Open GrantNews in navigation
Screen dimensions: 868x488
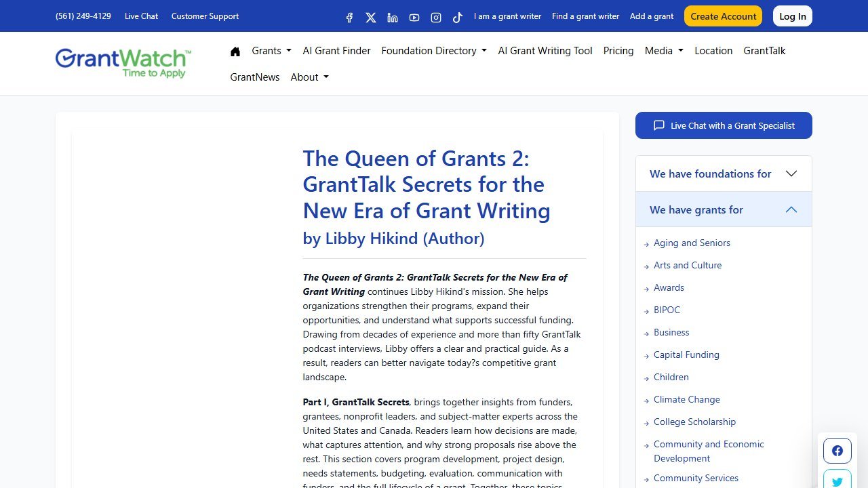pos(255,77)
